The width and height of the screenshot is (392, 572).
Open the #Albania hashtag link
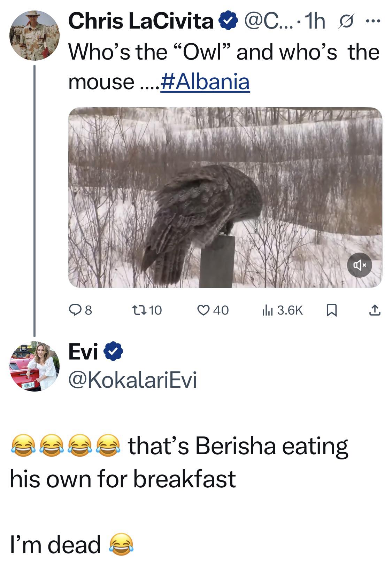pos(205,82)
